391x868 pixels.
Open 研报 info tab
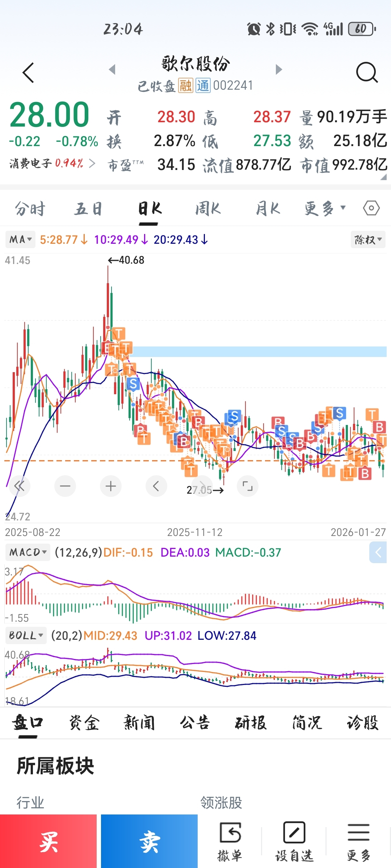point(251,723)
